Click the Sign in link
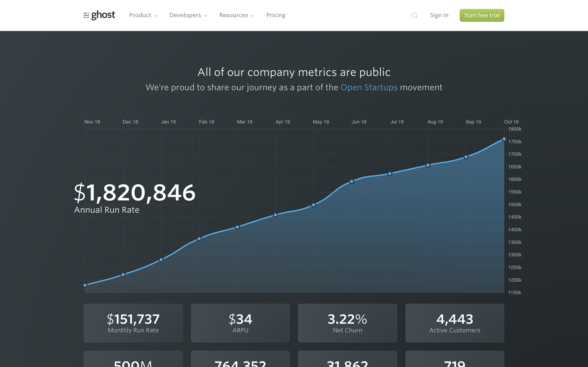This screenshot has width=588, height=367. (439, 15)
